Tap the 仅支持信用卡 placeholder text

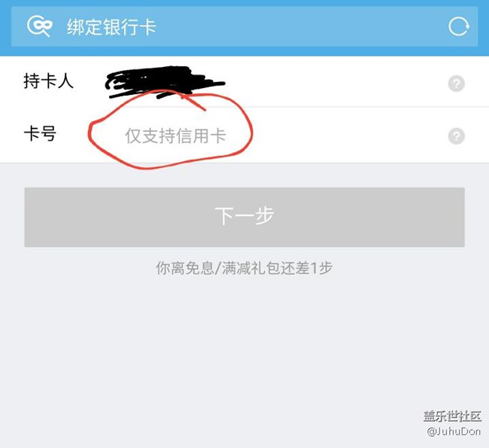(x=175, y=136)
